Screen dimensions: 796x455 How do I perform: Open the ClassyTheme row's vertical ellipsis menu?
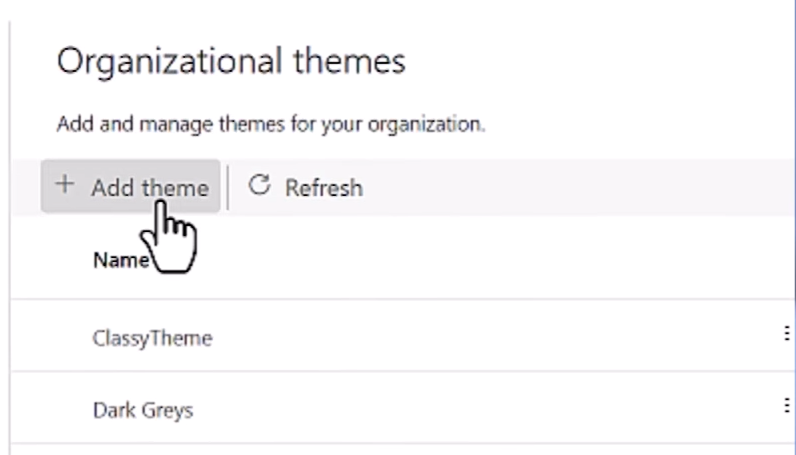click(x=787, y=334)
